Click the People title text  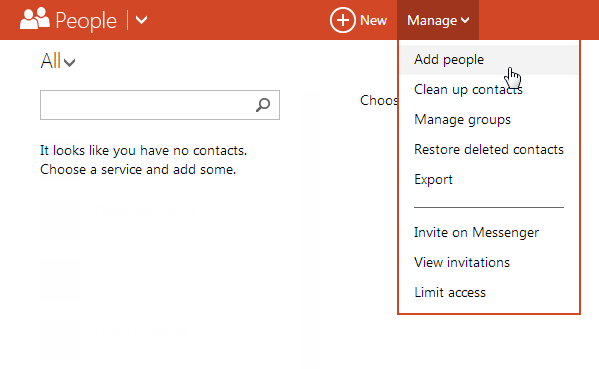[86, 21]
